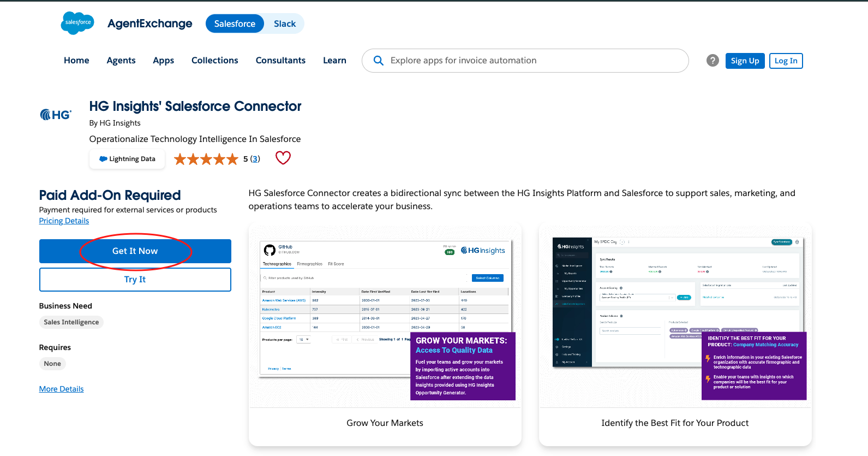Open the Pricing Details link
The width and height of the screenshot is (868, 456).
click(x=64, y=221)
